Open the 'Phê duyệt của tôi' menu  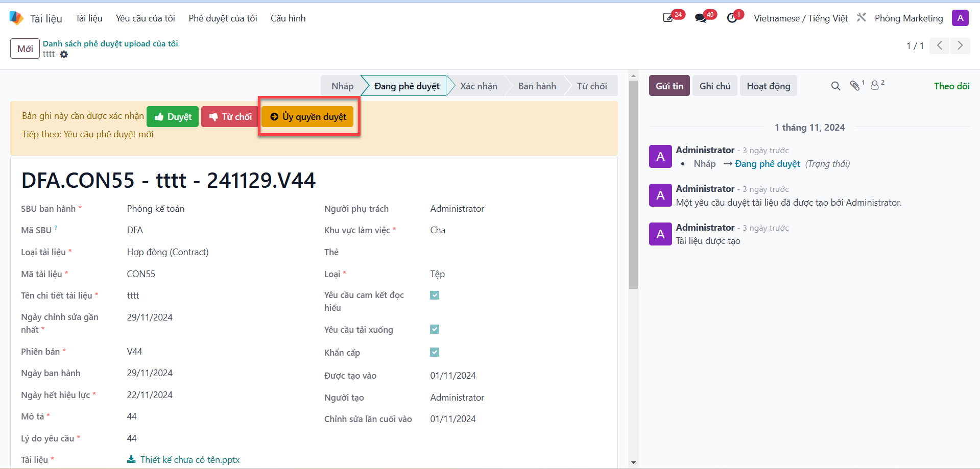223,18
